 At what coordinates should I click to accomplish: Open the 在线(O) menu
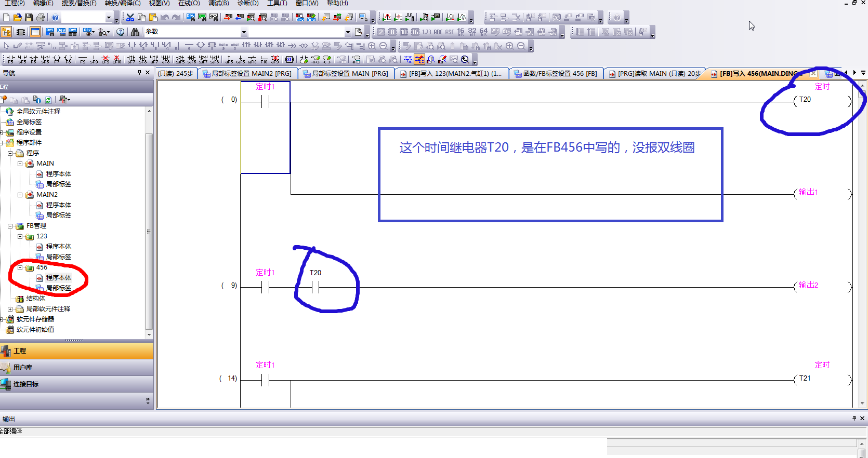point(189,3)
